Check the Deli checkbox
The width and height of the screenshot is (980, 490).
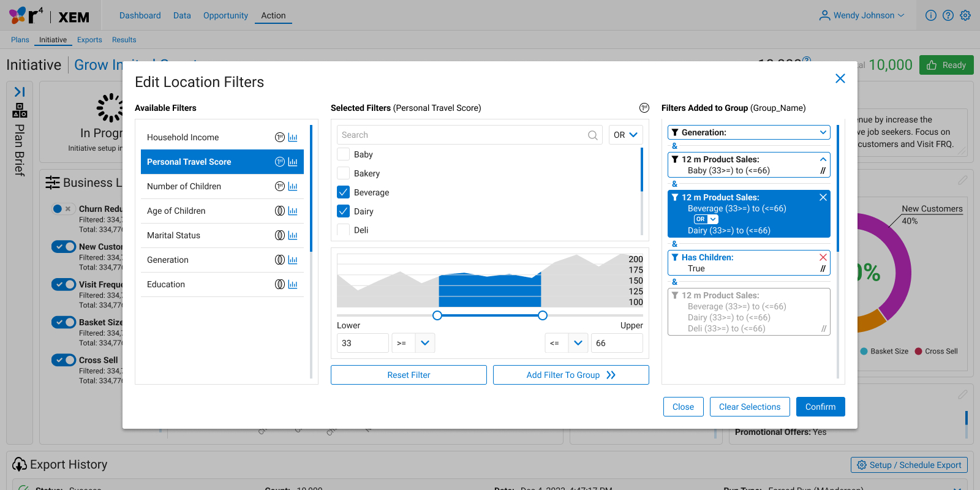click(344, 230)
